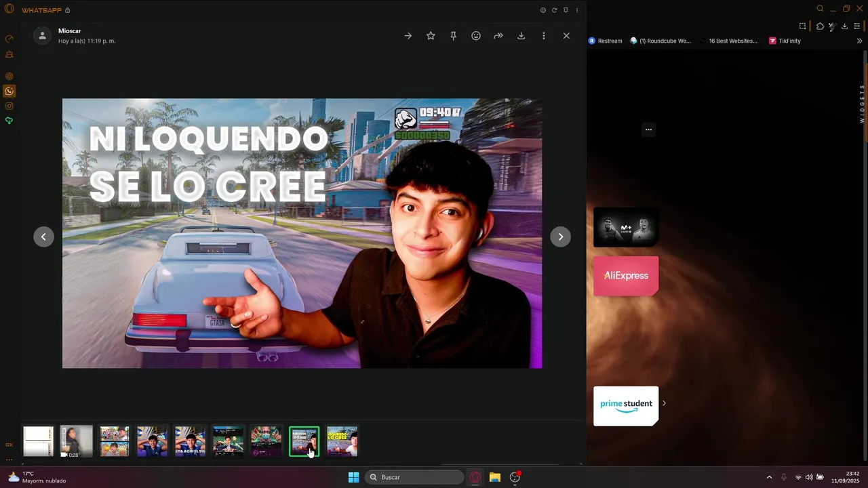Select the first white document thumbnail
868x488 pixels.
[x=38, y=441]
